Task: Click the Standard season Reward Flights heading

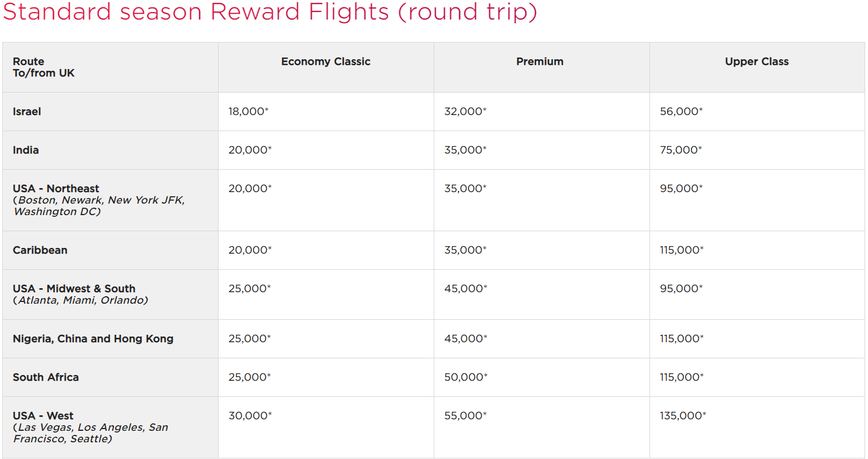Action: (x=270, y=12)
